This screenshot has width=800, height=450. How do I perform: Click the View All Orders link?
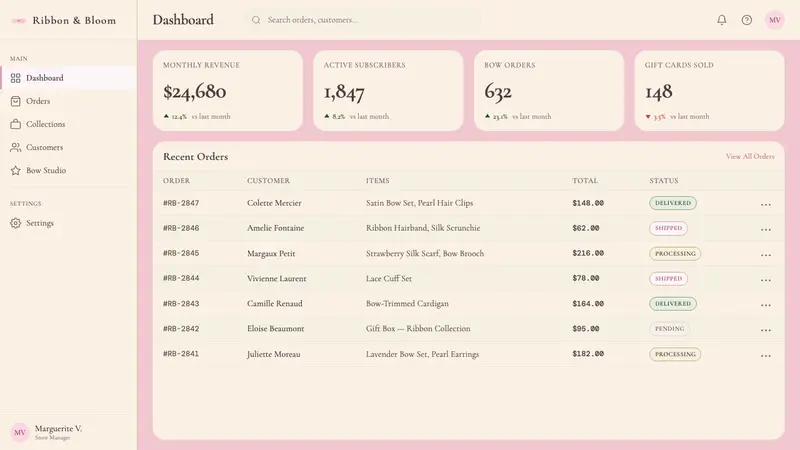point(750,157)
